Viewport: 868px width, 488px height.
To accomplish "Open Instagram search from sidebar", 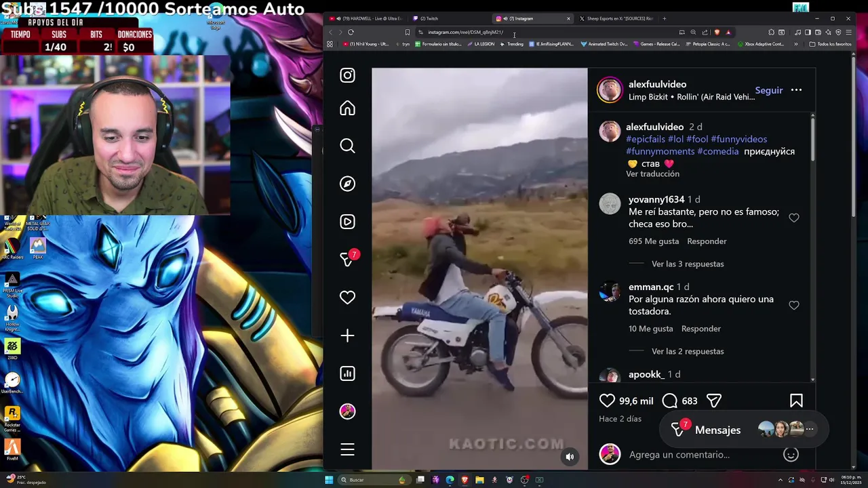I will pyautogui.click(x=347, y=146).
